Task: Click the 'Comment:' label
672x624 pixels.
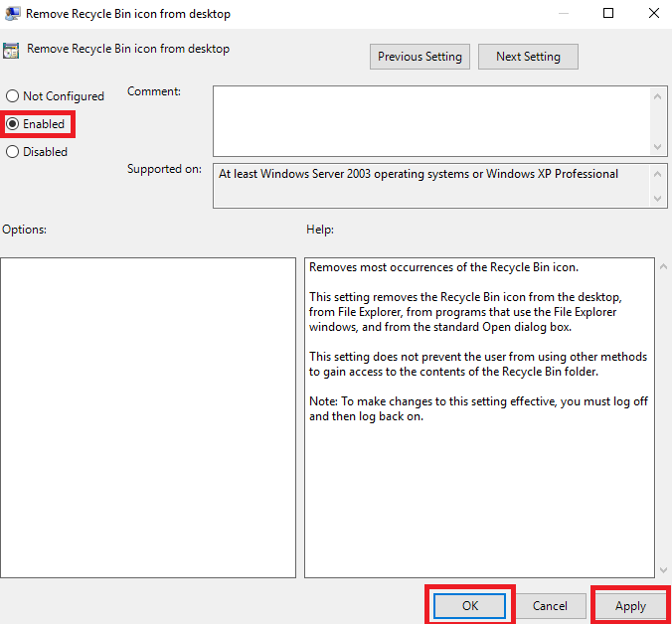Action: pos(154,91)
